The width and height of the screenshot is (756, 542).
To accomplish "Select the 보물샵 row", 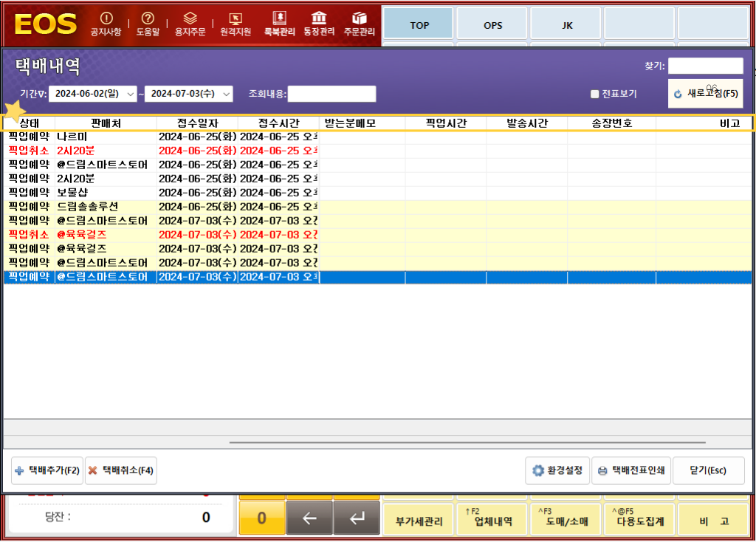I will pos(377,193).
